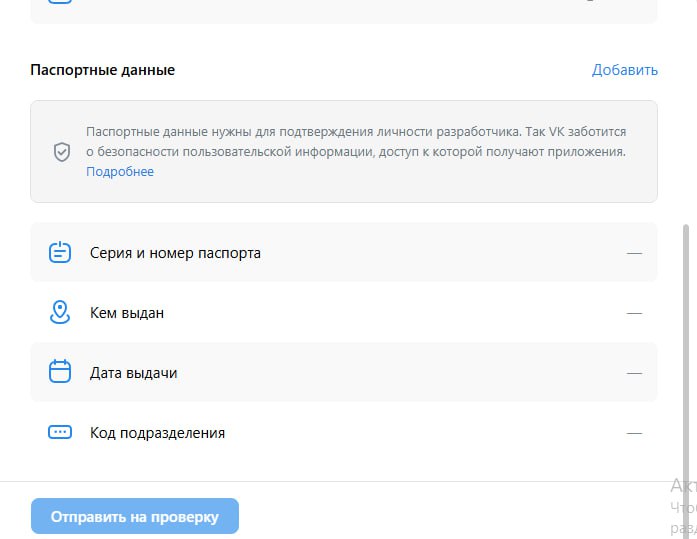
Task: Select the Серия и номер паспорта row label
Action: pyautogui.click(x=175, y=253)
